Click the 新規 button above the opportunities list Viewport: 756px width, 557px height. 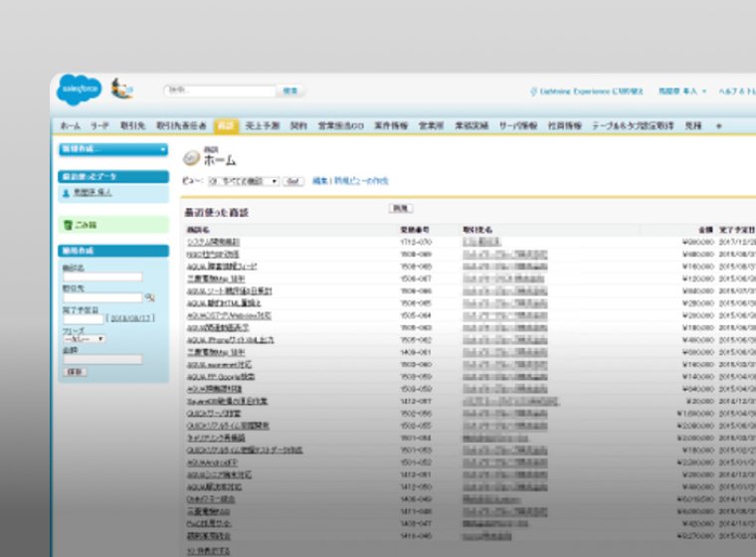click(401, 208)
